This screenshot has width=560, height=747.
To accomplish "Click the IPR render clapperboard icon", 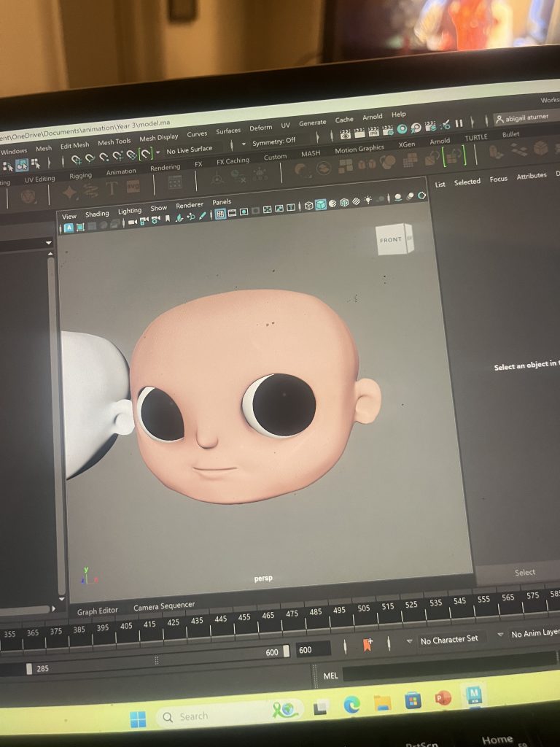I will tap(374, 132).
